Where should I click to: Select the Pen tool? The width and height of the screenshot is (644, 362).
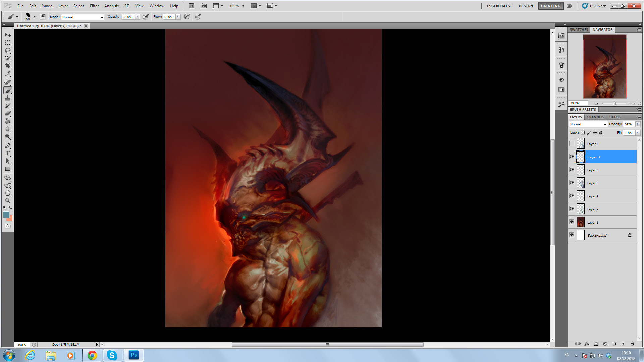coord(8,145)
